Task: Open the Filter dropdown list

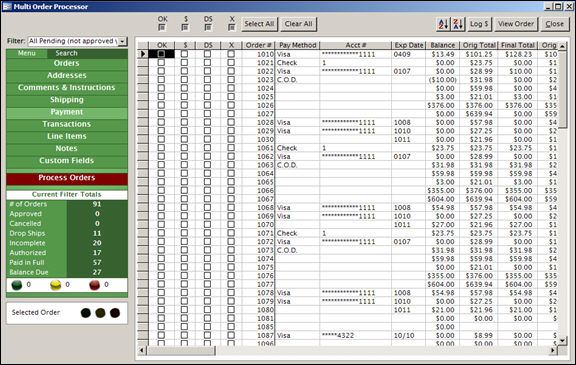Action: click(x=122, y=41)
